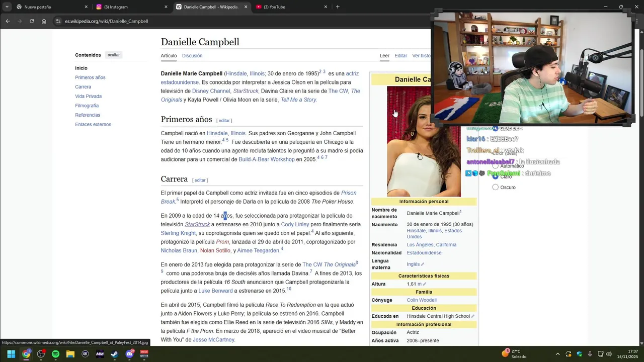Jump to Carrera in contents
Viewport: 644px width, 362px height.
click(x=83, y=87)
